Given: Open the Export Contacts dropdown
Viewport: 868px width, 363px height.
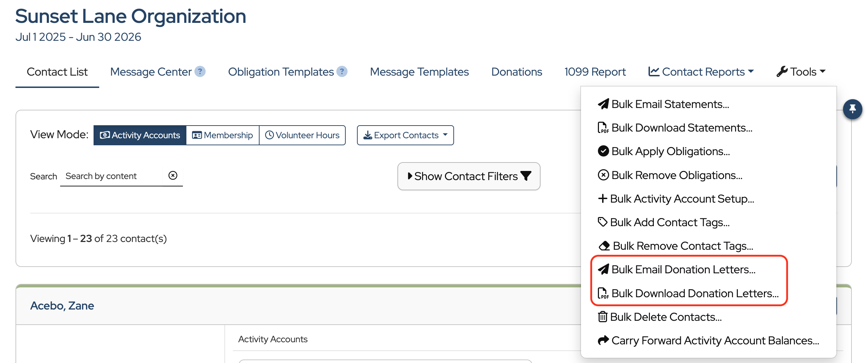Looking at the screenshot, I should (x=405, y=135).
